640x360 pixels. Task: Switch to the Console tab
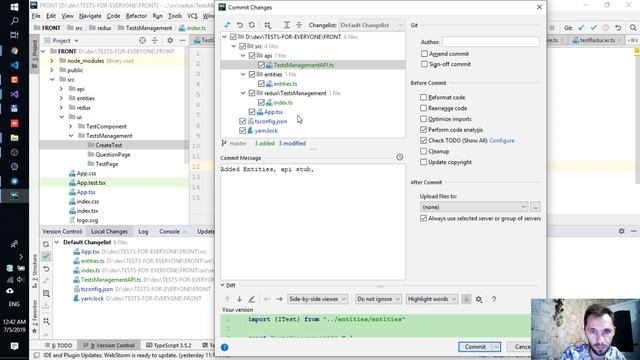(169, 231)
